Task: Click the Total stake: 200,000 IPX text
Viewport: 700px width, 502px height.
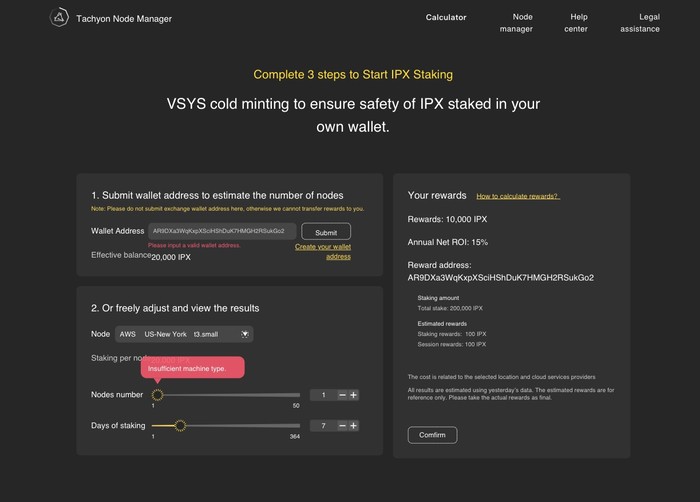Action: pyautogui.click(x=450, y=308)
